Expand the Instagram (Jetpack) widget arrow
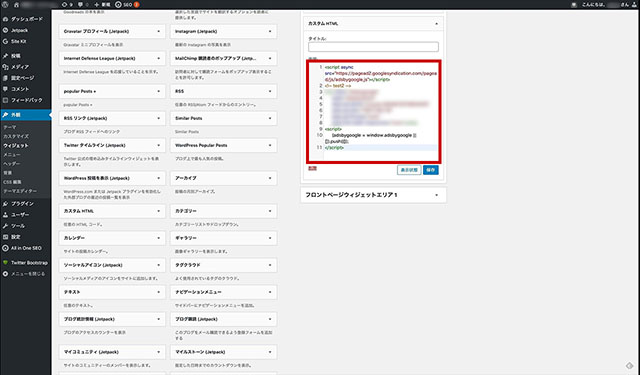 [270, 31]
